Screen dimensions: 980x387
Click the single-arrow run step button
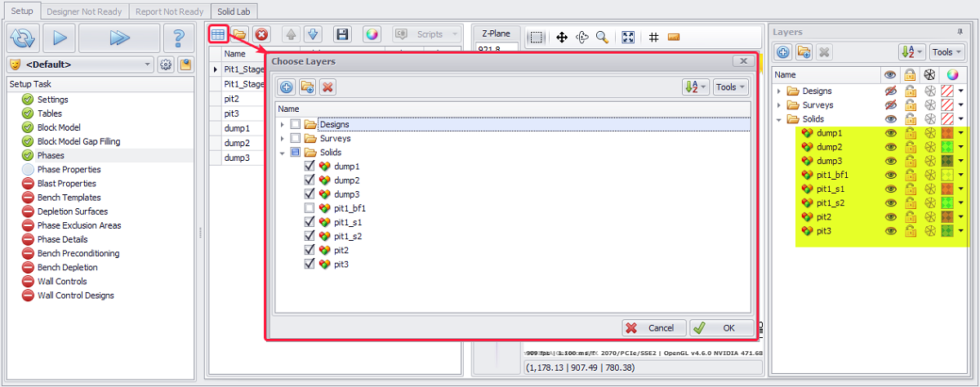click(58, 38)
